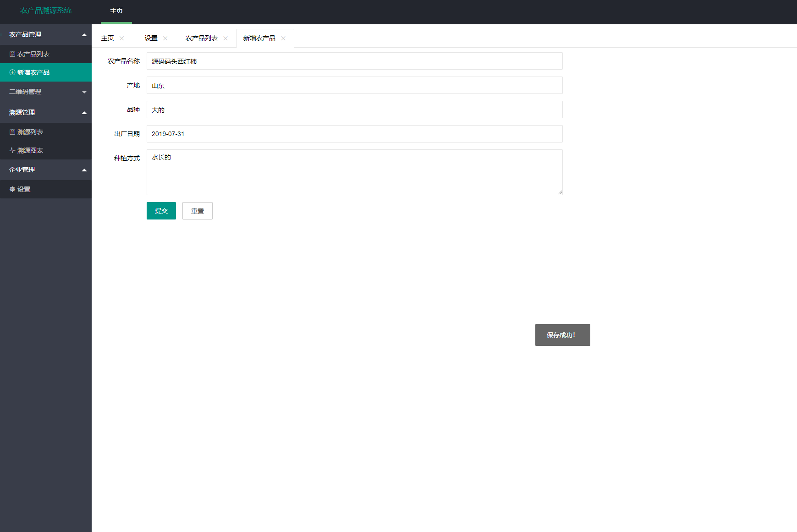Viewport: 797px width, 532px height.
Task: Focus the 农产品名称 input field
Action: [x=355, y=61]
